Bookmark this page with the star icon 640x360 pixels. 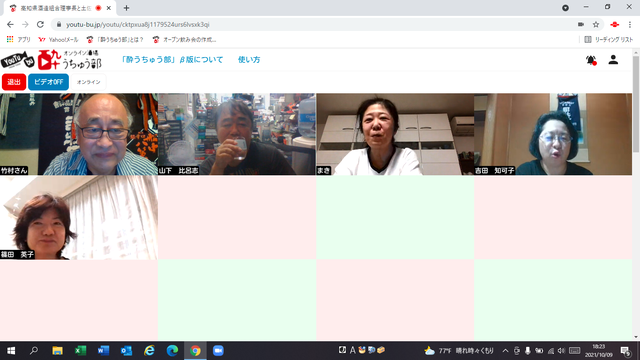(x=596, y=24)
